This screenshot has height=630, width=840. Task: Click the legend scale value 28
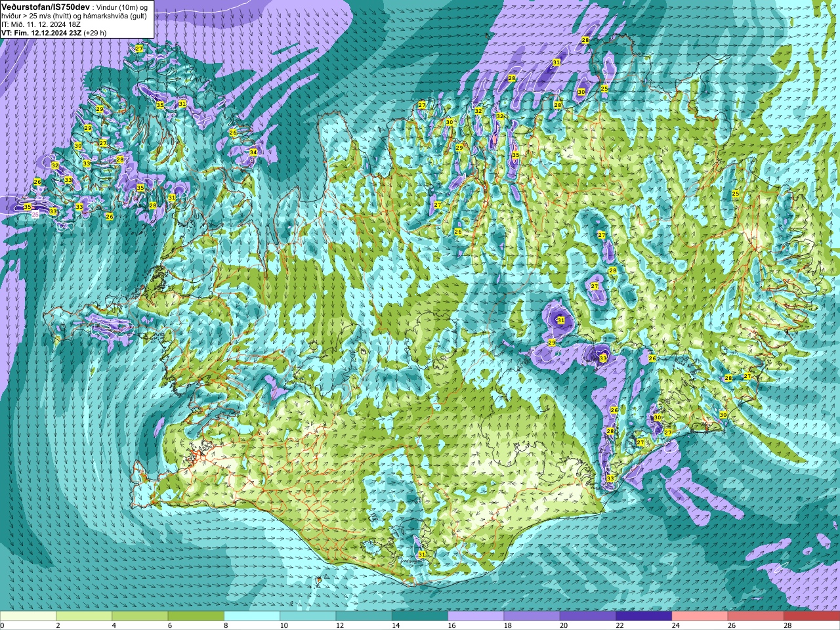787,625
